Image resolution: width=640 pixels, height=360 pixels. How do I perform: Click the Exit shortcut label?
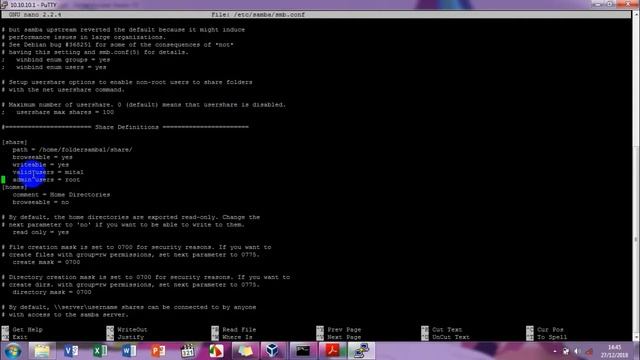(x=20, y=337)
